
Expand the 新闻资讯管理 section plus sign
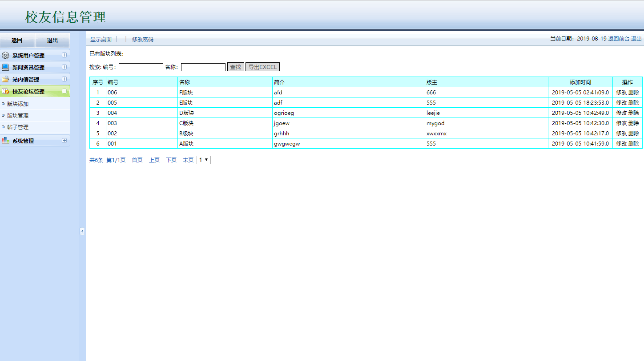(64, 67)
